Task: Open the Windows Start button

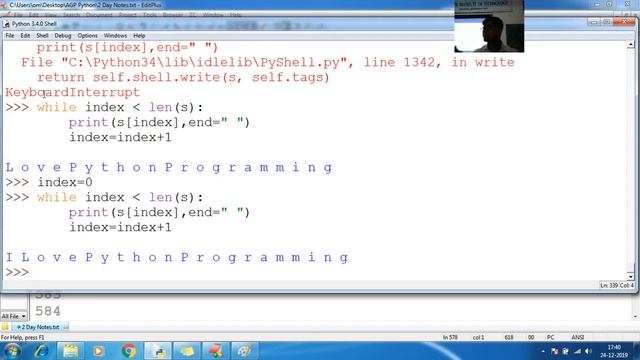Action: tap(12, 351)
